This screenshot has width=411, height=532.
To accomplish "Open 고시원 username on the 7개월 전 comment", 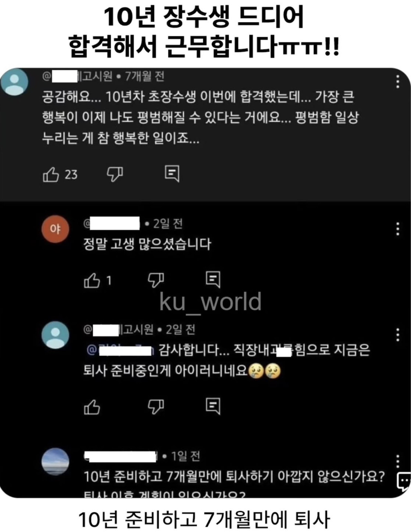I will pyautogui.click(x=77, y=76).
